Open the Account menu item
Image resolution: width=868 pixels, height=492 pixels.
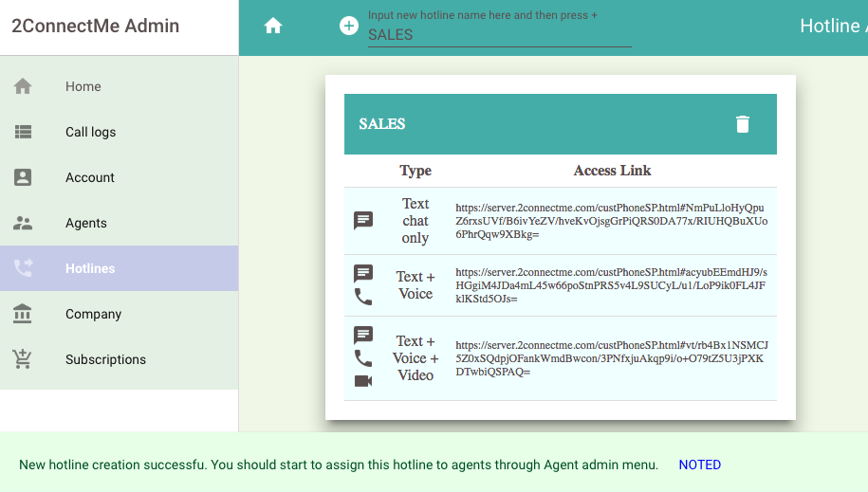point(90,177)
